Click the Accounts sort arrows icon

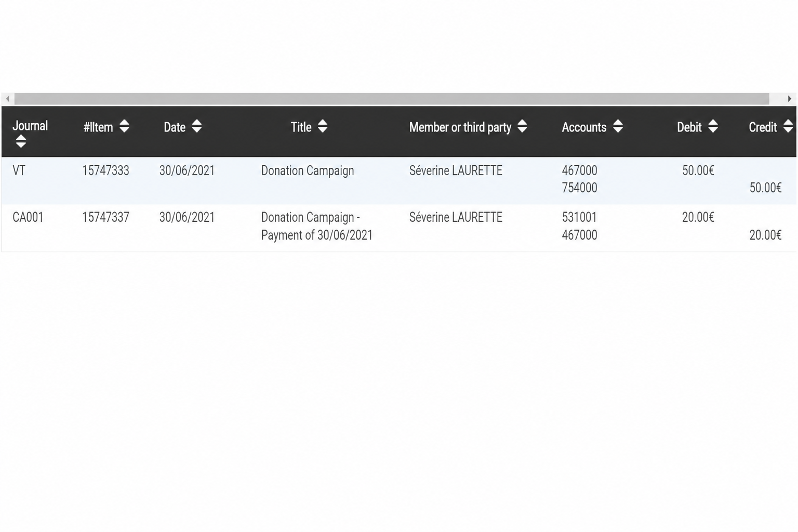pyautogui.click(x=618, y=126)
